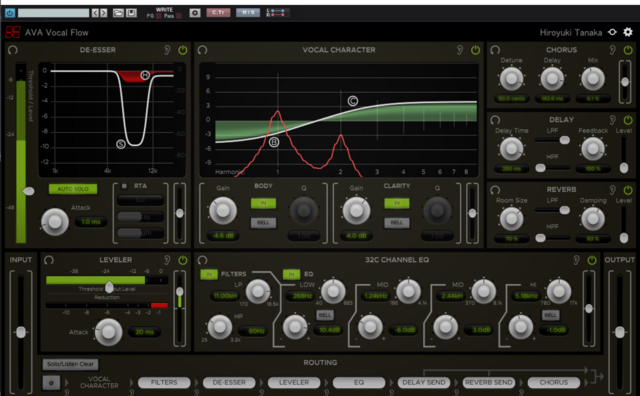Open the preset folder icon in top toolbar

[x=118, y=13]
